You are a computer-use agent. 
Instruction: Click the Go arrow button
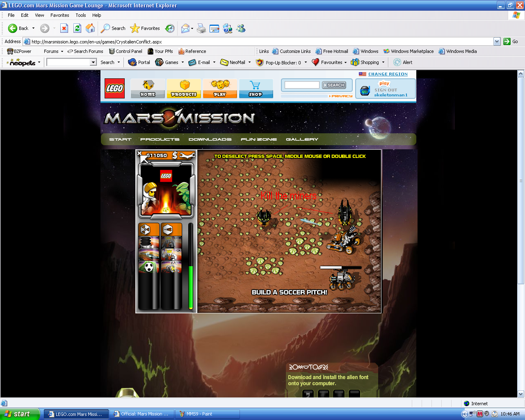[507, 41]
